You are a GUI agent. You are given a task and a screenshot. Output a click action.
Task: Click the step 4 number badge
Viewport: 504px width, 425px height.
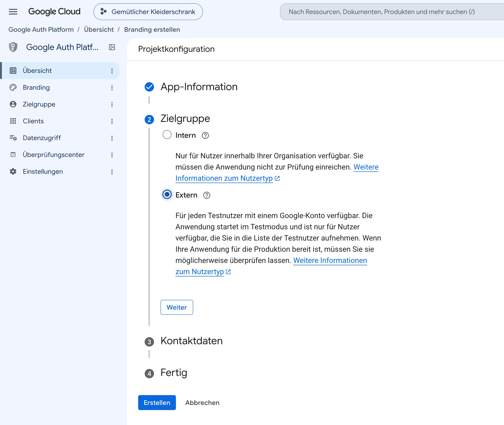coord(149,374)
